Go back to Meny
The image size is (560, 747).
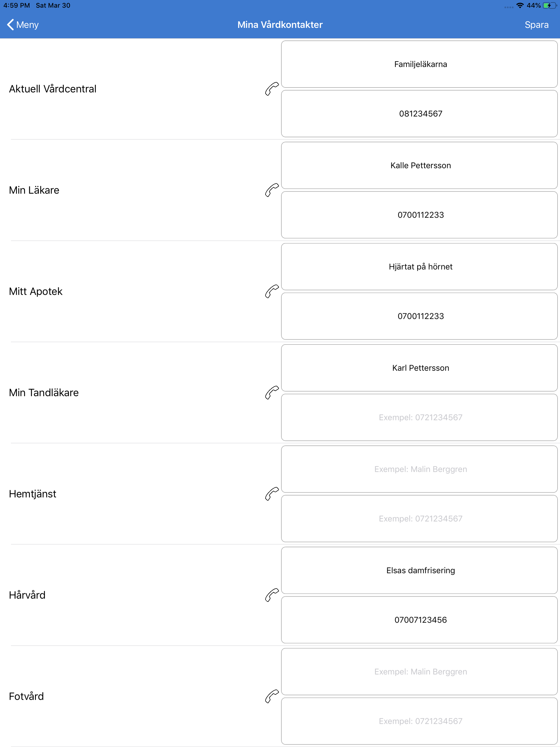(23, 25)
